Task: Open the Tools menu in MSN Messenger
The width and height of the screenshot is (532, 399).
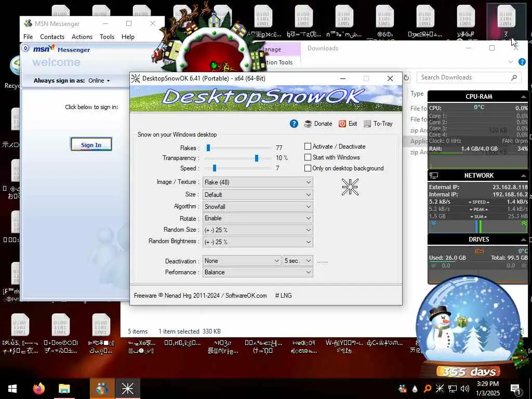Action: click(x=107, y=37)
